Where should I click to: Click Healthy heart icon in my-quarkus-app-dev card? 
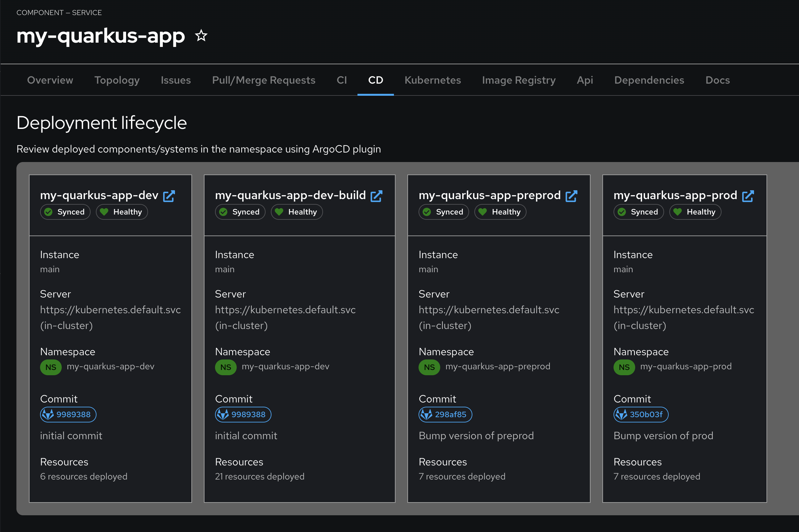pos(104,212)
